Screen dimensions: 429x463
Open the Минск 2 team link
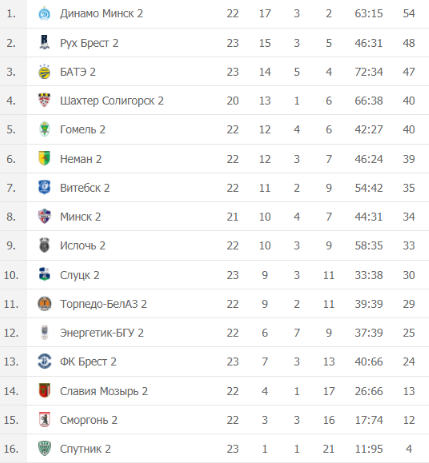pyautogui.click(x=80, y=217)
